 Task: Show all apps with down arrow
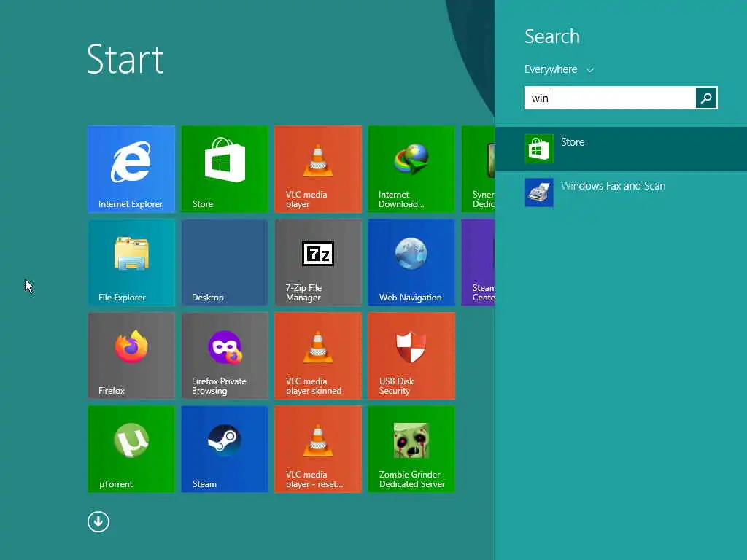click(x=98, y=521)
